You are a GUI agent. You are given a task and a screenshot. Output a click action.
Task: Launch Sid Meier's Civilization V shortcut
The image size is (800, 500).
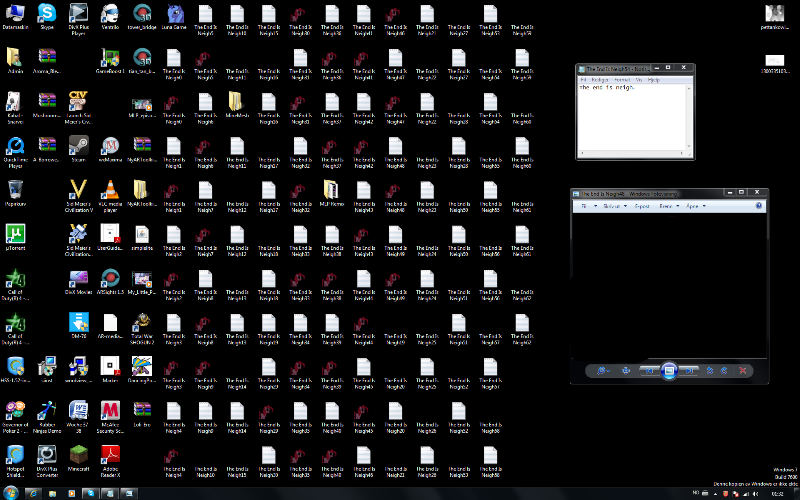click(78, 195)
